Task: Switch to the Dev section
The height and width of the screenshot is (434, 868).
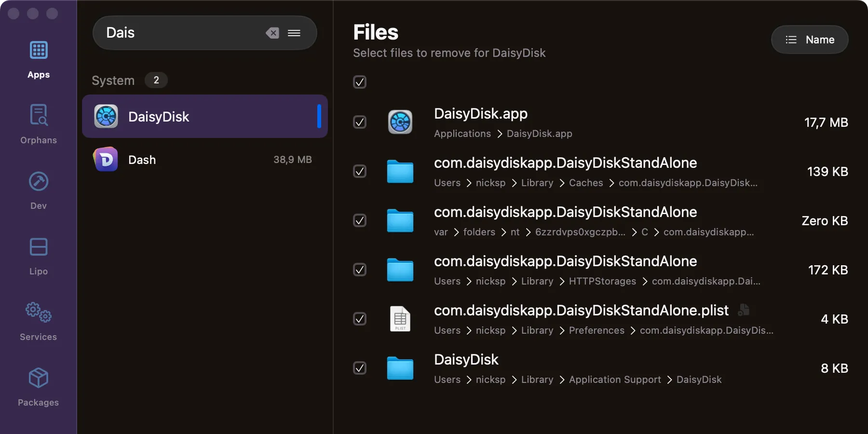Action: [39, 190]
